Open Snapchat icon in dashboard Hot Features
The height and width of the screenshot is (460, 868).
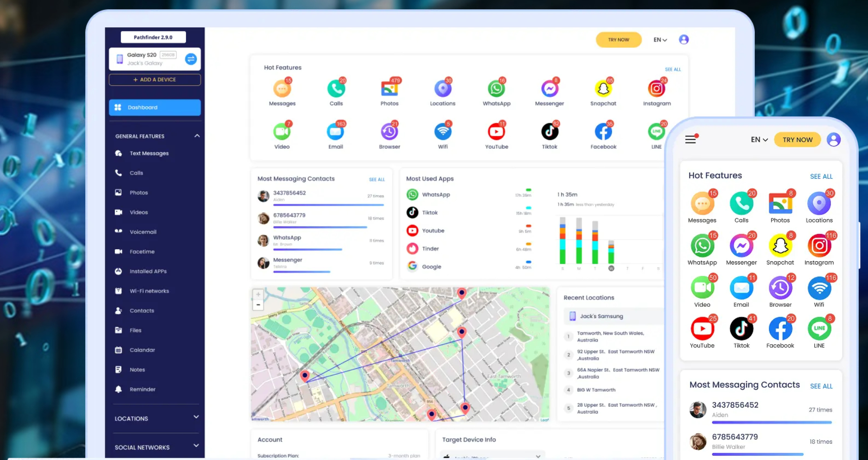603,89
